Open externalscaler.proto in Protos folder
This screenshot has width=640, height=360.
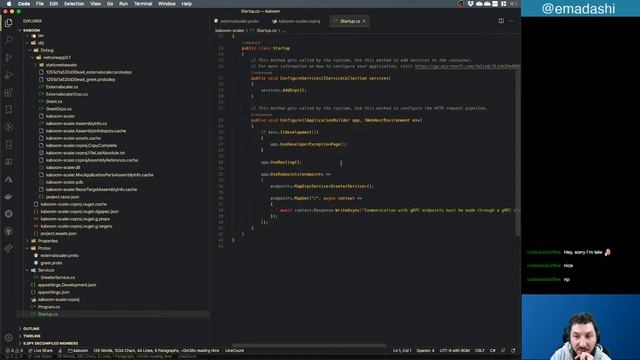point(59,256)
